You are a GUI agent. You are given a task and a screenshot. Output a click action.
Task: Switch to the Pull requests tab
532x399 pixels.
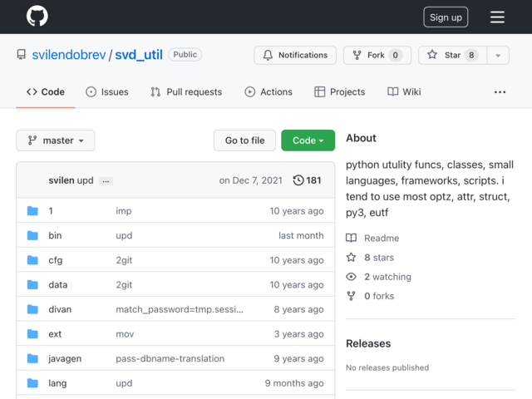coord(186,91)
